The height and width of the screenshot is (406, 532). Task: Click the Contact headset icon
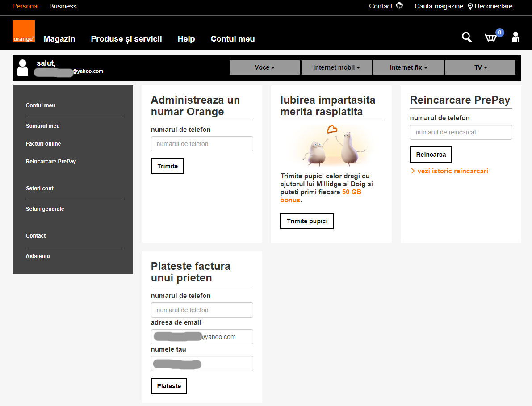click(x=399, y=6)
